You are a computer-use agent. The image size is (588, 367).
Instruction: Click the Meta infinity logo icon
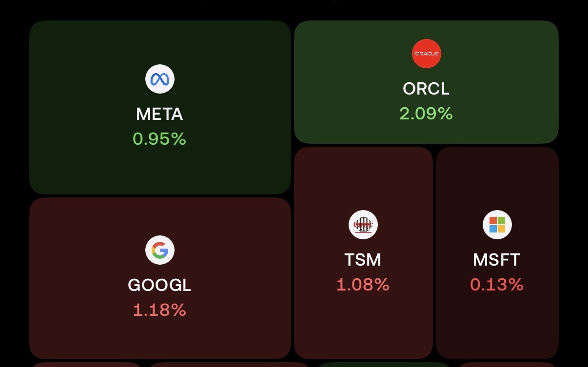(160, 79)
